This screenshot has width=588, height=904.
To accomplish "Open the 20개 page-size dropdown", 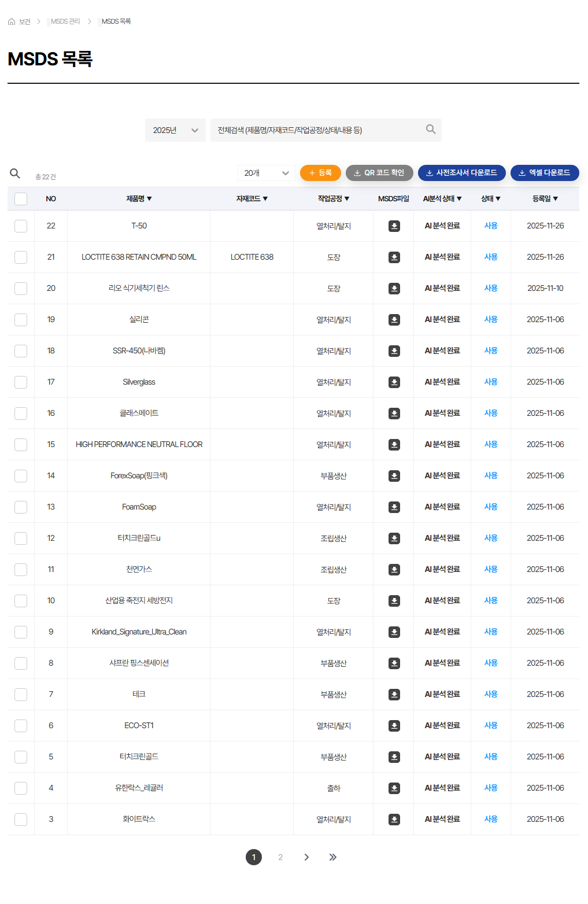I will click(x=266, y=173).
